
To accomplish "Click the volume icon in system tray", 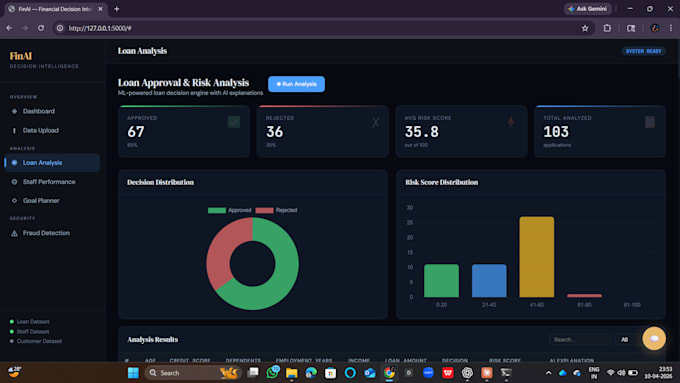I will tap(621, 373).
